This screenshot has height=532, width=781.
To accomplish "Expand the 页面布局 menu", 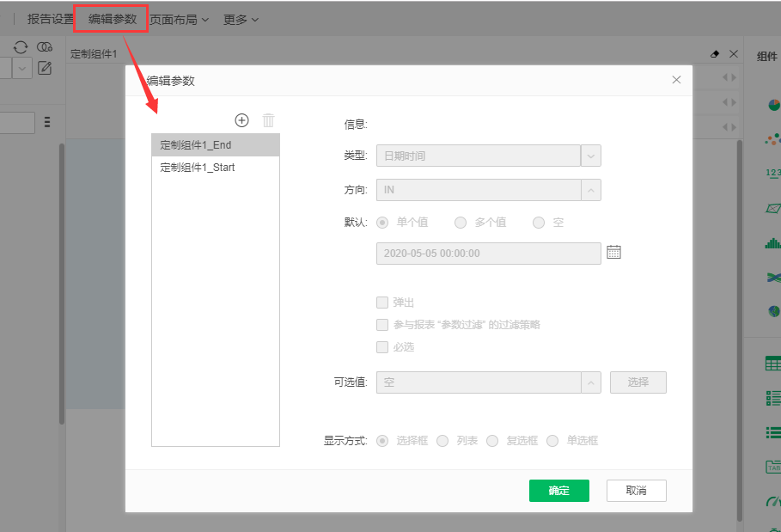I will point(180,20).
